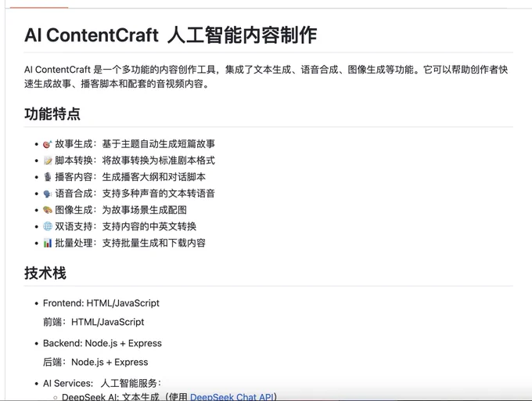Click the bar chart emoji beside 批量处理

48,243
